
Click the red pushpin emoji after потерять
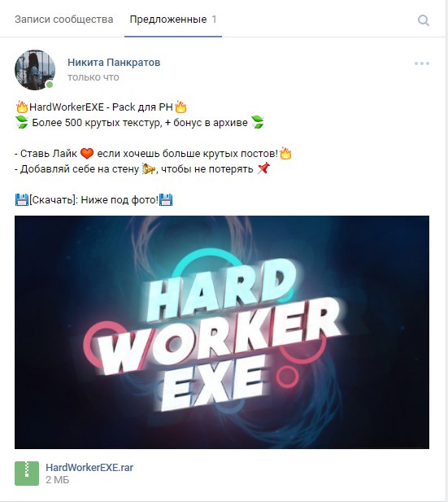tap(263, 168)
